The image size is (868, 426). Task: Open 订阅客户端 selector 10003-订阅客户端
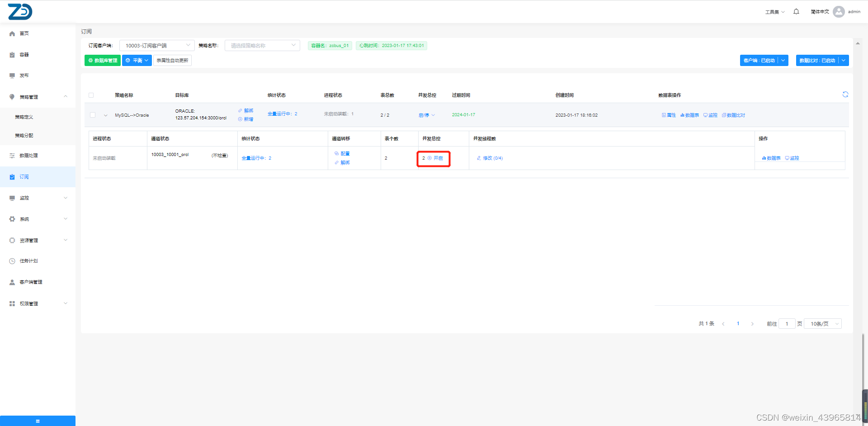(157, 46)
